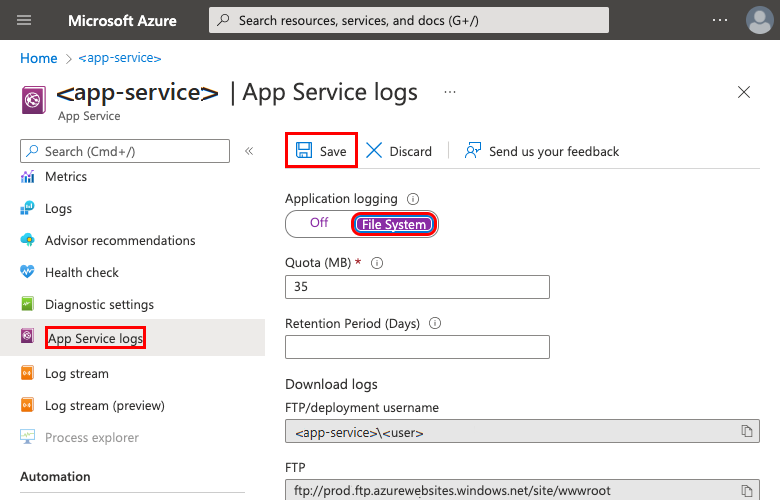Switch Application logging to File System
780x500 pixels.
[394, 224]
